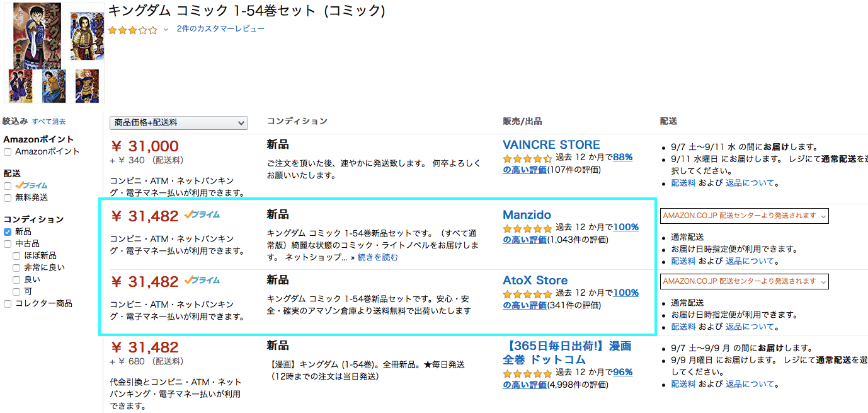Open AtoX Store's shipping center dropdown

click(744, 281)
